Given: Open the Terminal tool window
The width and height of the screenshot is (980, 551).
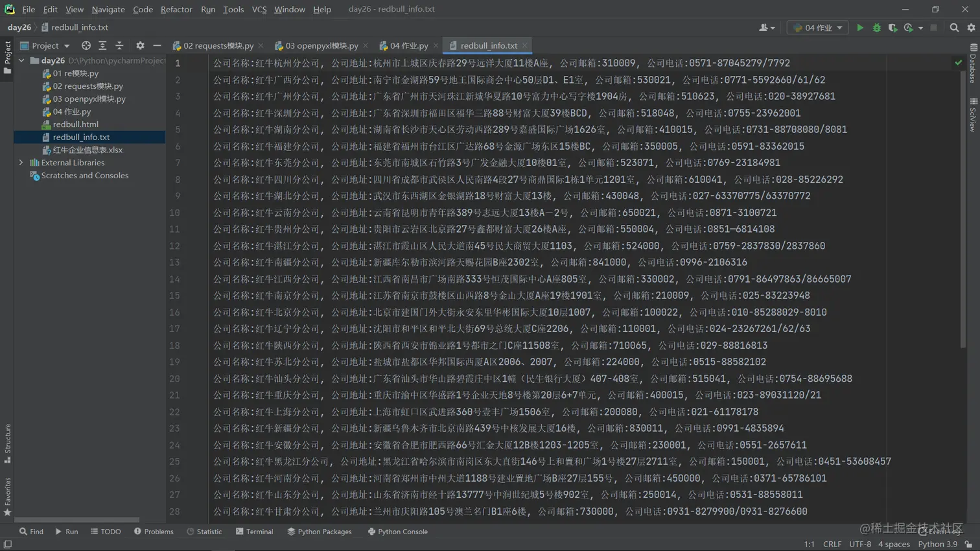Looking at the screenshot, I should click(x=254, y=532).
